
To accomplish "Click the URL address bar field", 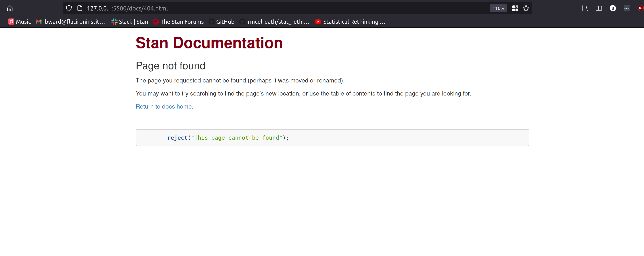I will point(275,8).
